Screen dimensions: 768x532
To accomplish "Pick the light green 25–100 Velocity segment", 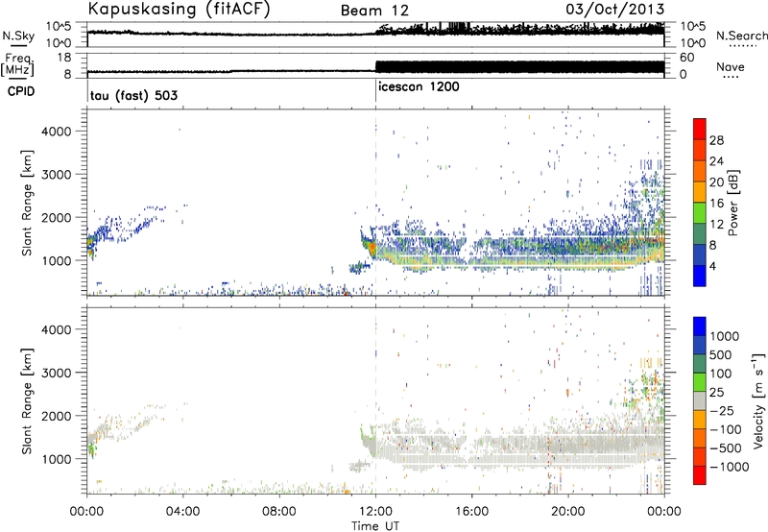I will (700, 382).
